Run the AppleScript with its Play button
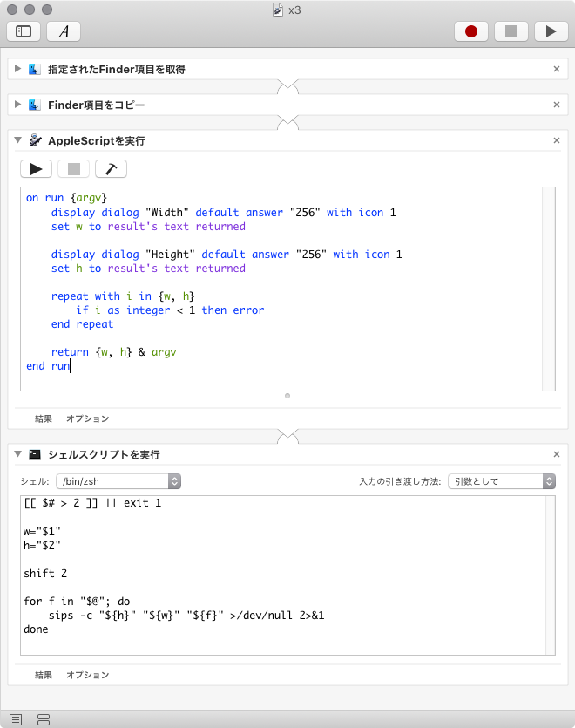The image size is (575, 728). point(37,169)
